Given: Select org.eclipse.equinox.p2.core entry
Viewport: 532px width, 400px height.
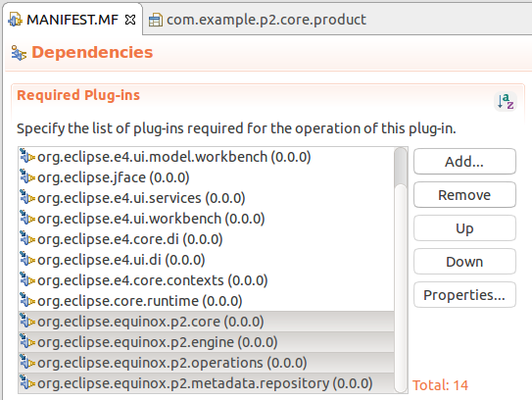Looking at the screenshot, I should pos(207,322).
